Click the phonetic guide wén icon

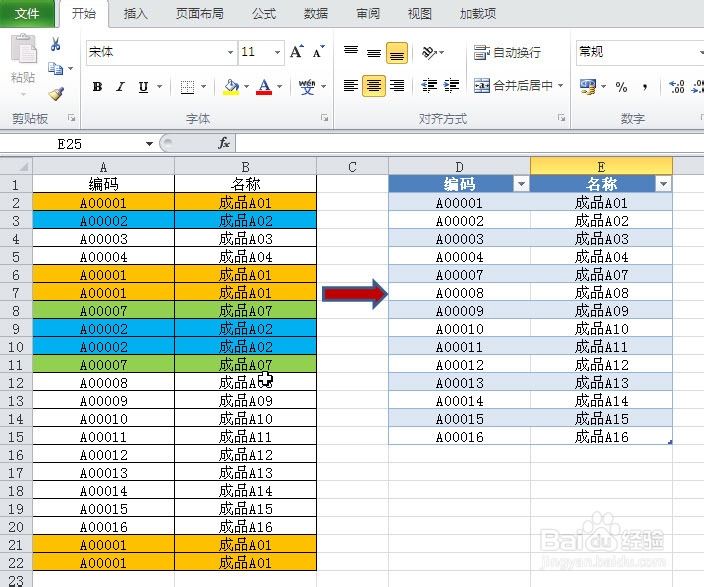coord(307,86)
